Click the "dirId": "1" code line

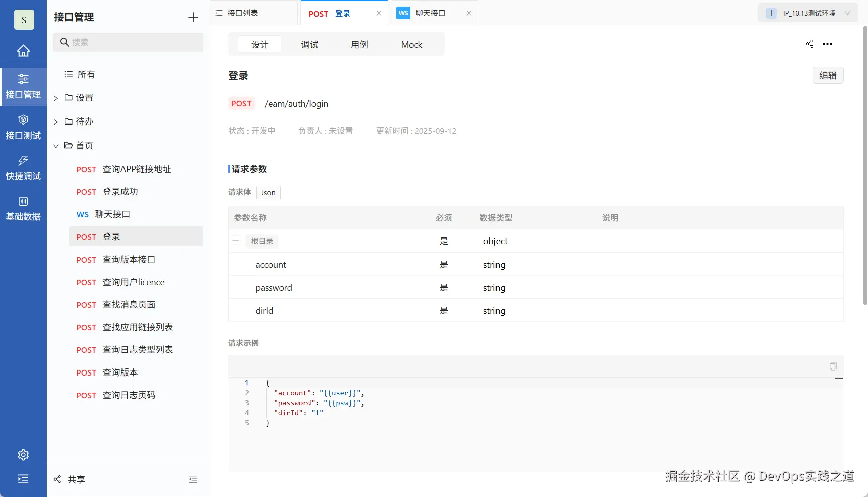pyautogui.click(x=299, y=413)
